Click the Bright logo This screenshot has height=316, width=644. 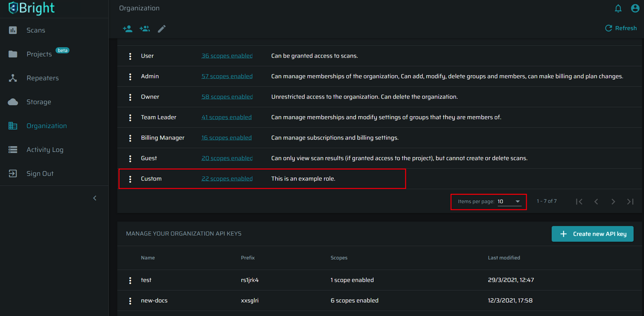(31, 8)
